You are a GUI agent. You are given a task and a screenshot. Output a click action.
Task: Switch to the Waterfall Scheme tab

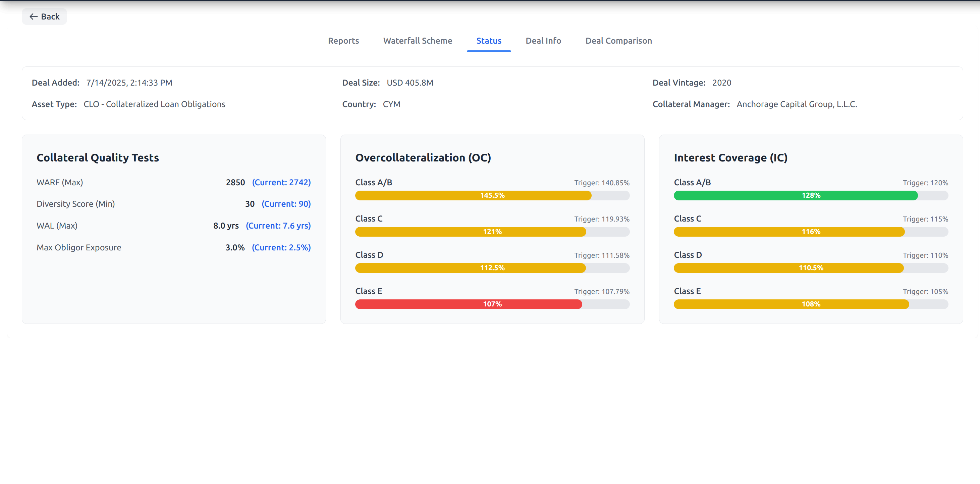pyautogui.click(x=417, y=41)
